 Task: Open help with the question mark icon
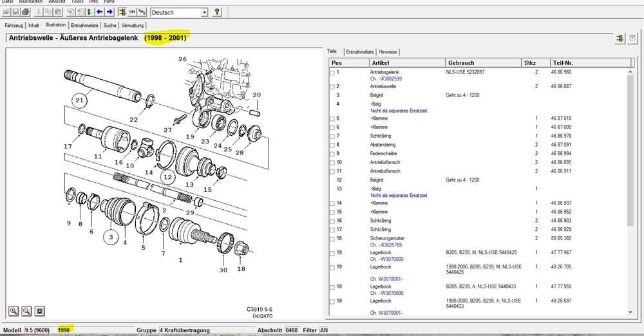click(x=217, y=12)
